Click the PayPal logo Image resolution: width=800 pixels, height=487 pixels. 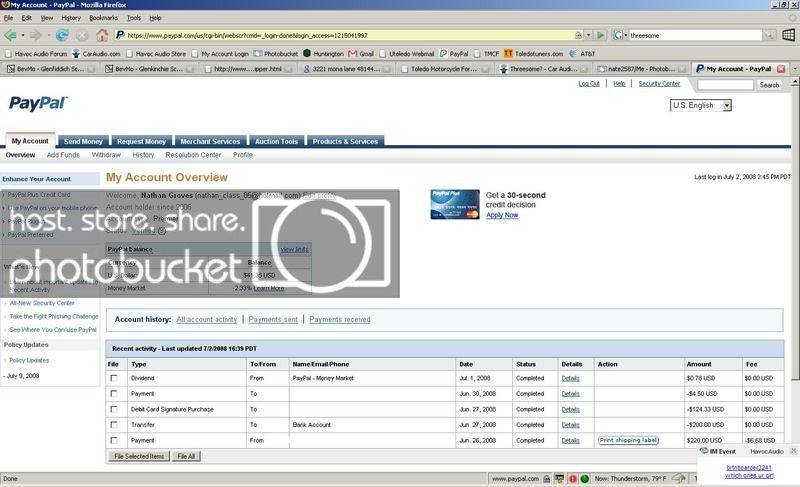point(38,104)
